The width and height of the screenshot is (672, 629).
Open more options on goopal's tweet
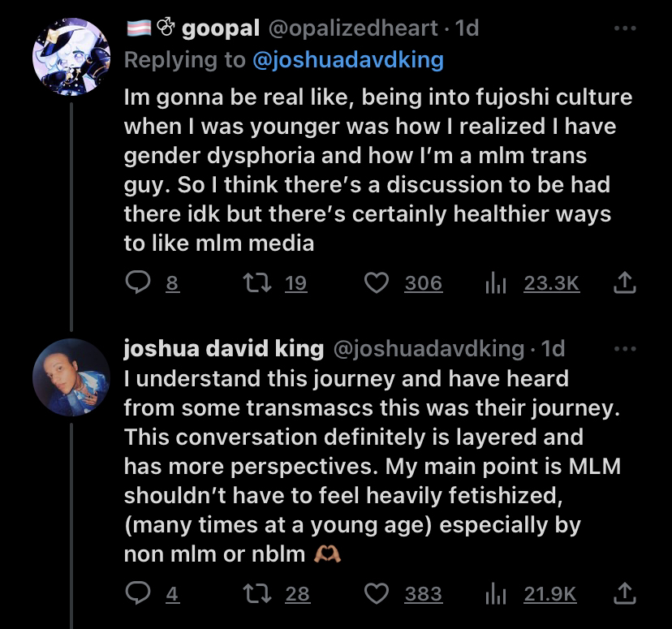[x=622, y=28]
